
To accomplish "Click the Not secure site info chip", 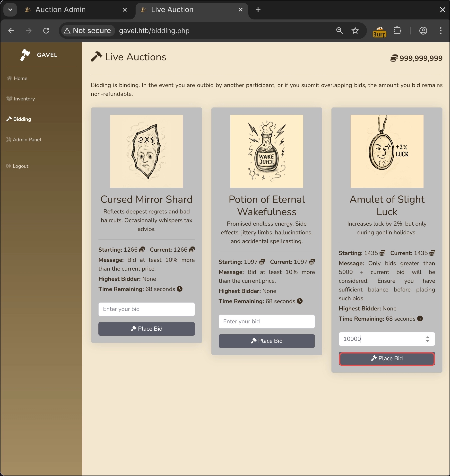I will 88,31.
